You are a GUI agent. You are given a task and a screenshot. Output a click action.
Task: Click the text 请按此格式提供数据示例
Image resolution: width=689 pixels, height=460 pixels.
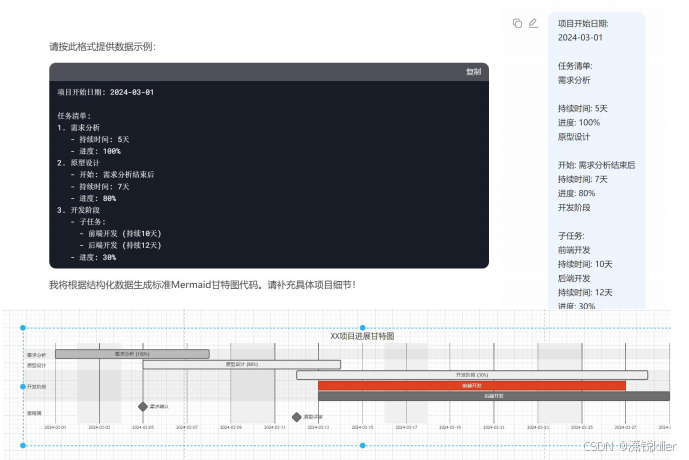tap(102, 47)
